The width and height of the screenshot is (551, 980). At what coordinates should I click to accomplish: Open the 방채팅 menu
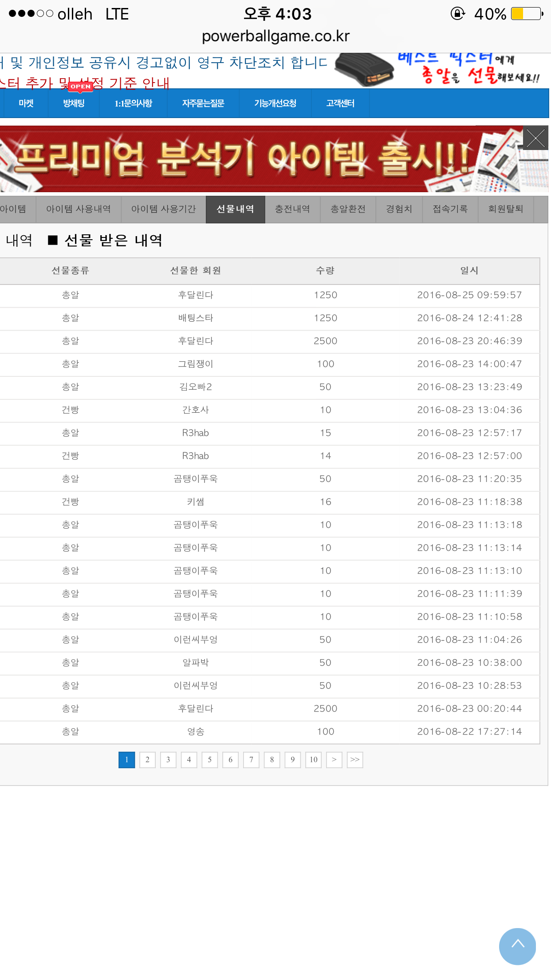(74, 103)
